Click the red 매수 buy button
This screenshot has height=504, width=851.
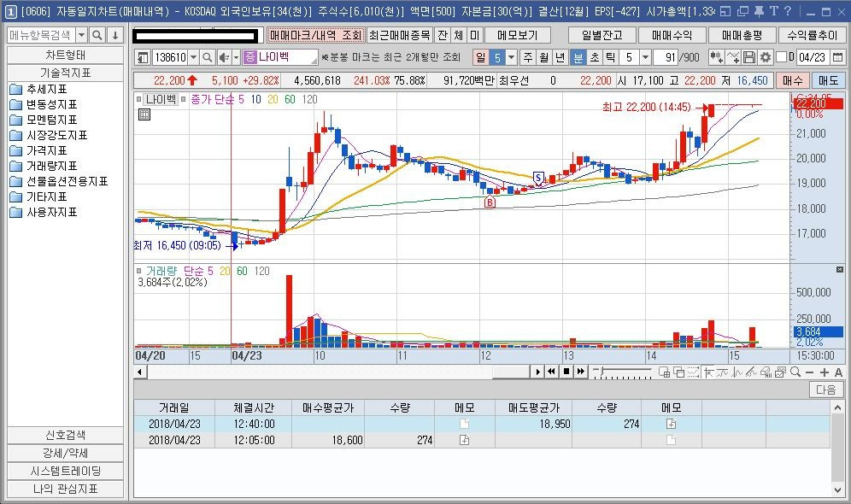[x=792, y=80]
